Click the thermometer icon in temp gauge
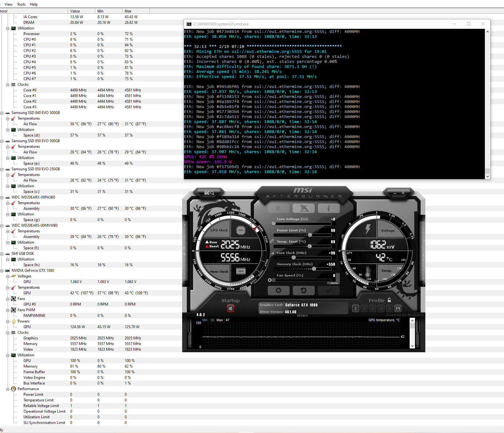The width and height of the screenshot is (504, 433). pos(368,272)
